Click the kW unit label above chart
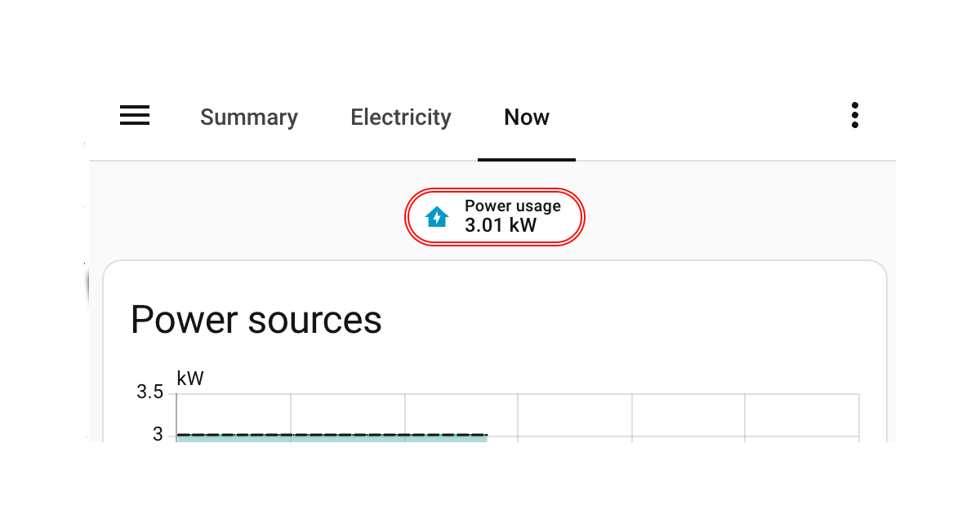980x514 pixels. click(x=190, y=379)
